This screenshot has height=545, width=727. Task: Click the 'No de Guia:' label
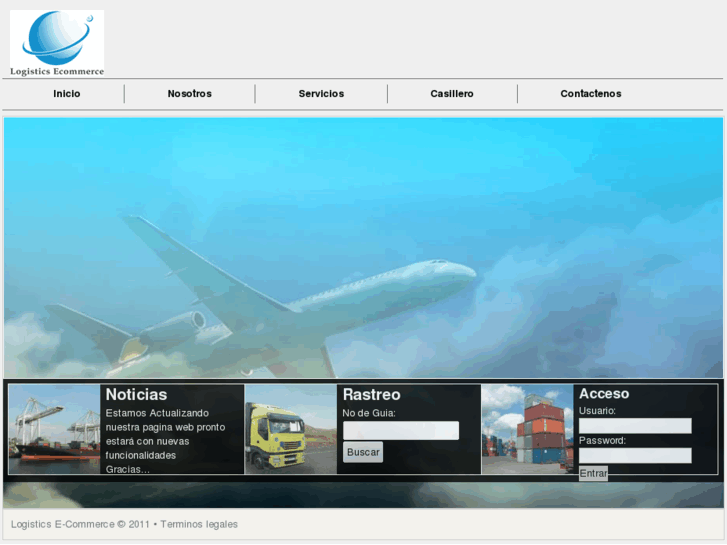(x=369, y=413)
